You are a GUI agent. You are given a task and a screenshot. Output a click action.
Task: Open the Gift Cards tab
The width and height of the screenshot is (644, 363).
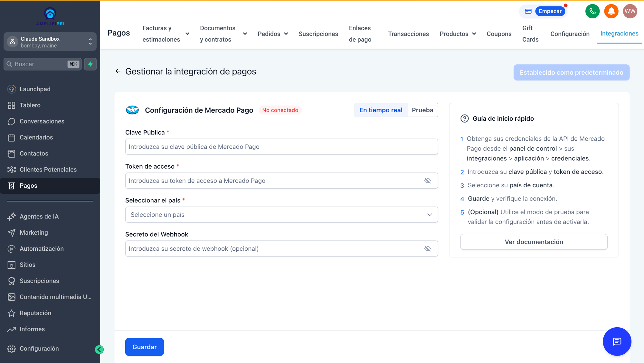point(530,34)
